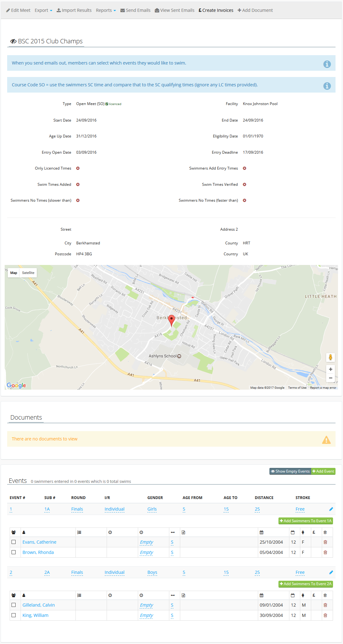The image size is (343, 644).
Task: Click the Swimmers Add Entry Times status icon
Action: click(x=244, y=168)
